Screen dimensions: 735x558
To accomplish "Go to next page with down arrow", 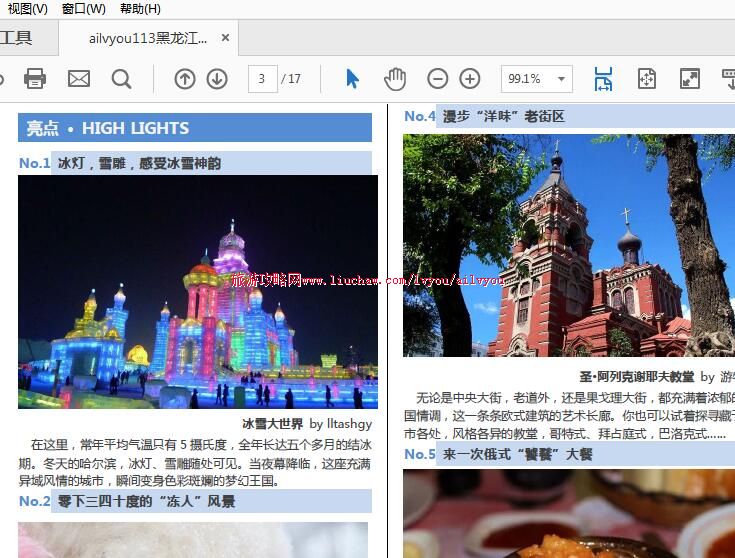I will pos(217,78).
